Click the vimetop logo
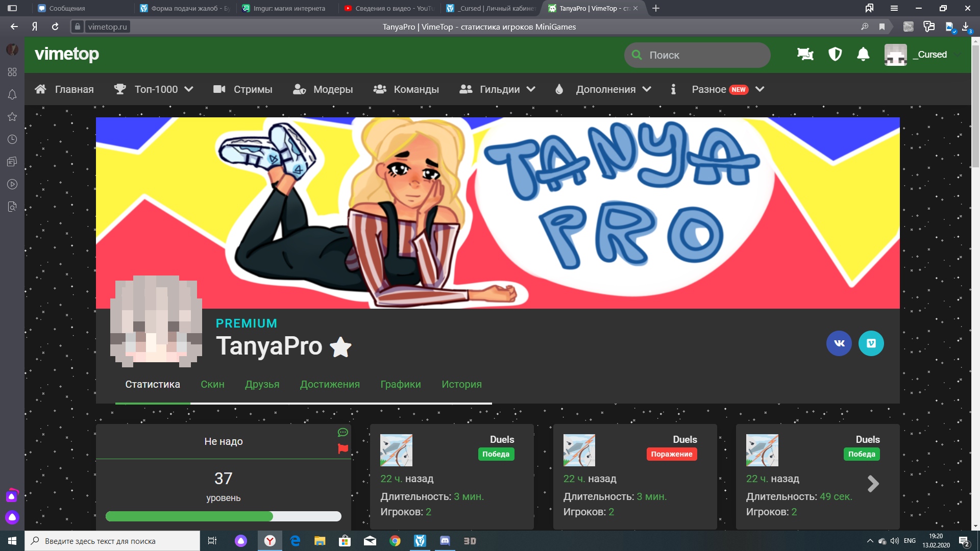Viewport: 980px width, 551px height. coord(67,54)
